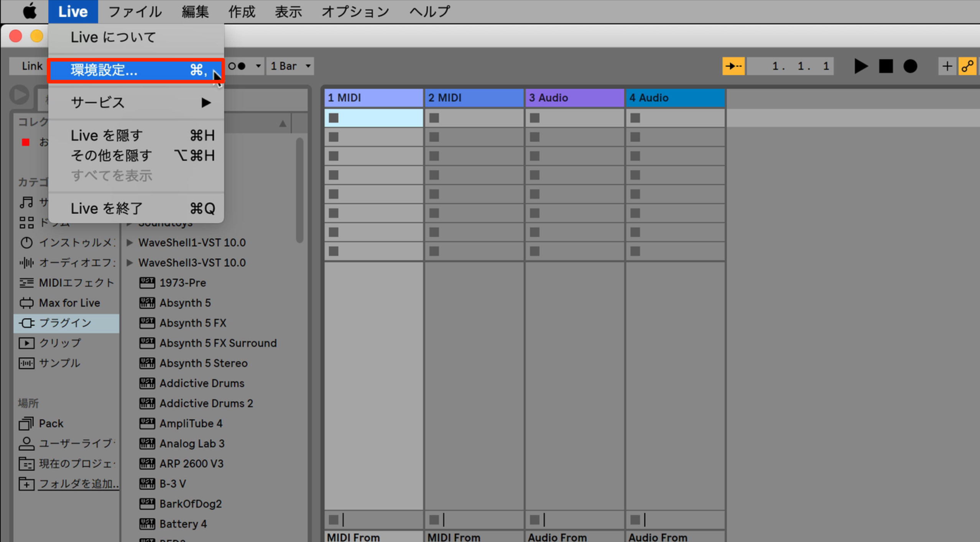Select the 4 Audio track header

coord(675,98)
